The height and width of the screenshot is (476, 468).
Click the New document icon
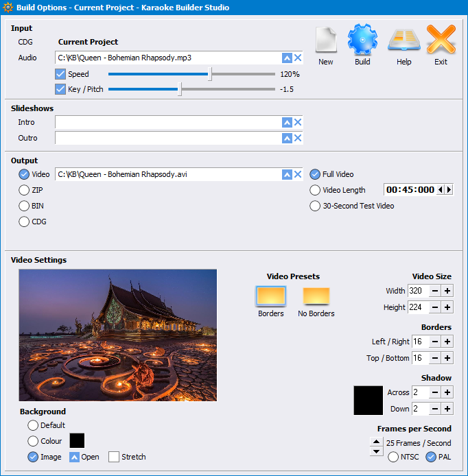coord(325,40)
